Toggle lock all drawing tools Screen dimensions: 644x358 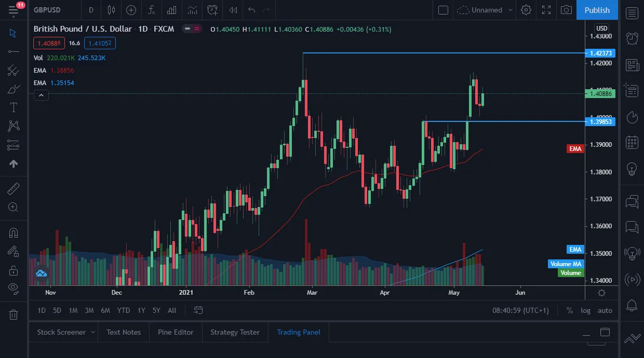tap(14, 270)
